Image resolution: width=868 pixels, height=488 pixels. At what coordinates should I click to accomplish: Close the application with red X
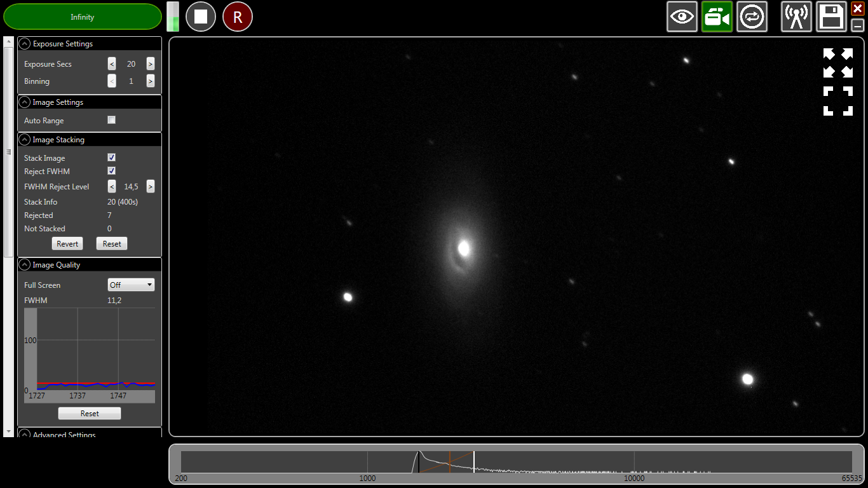(858, 8)
